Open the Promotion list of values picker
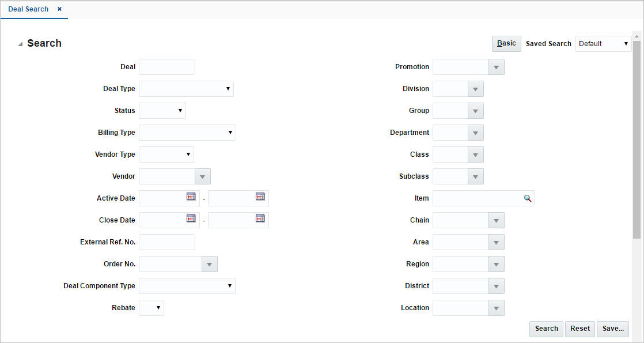The width and height of the screenshot is (644, 343). [x=496, y=67]
